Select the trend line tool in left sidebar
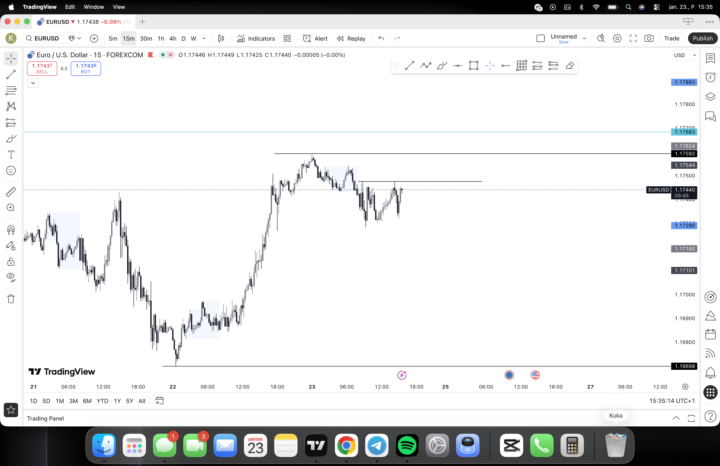 coord(11,74)
